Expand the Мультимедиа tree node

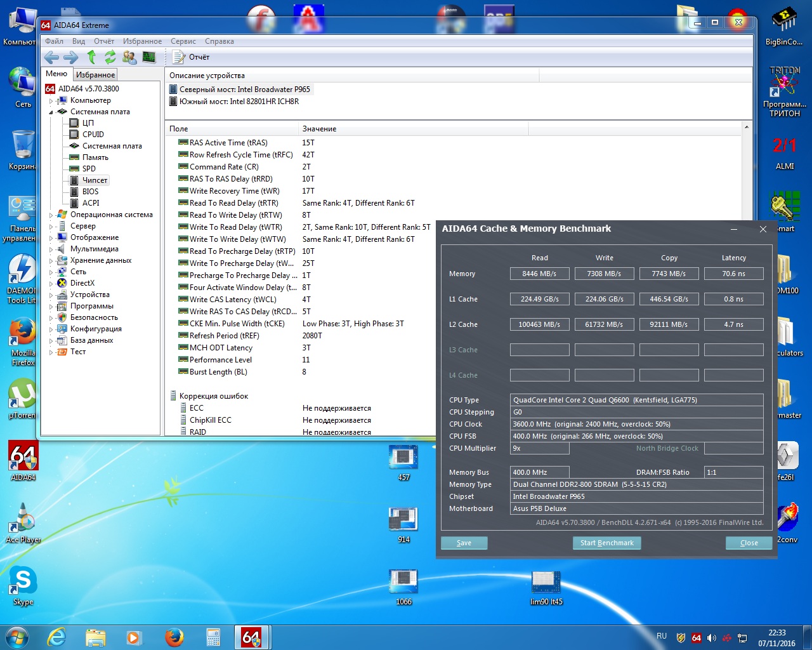pos(51,249)
